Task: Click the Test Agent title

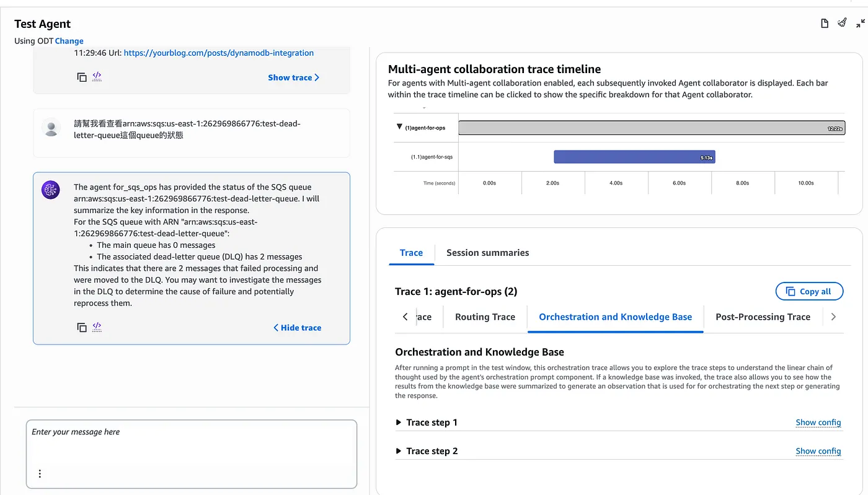Action: (43, 24)
